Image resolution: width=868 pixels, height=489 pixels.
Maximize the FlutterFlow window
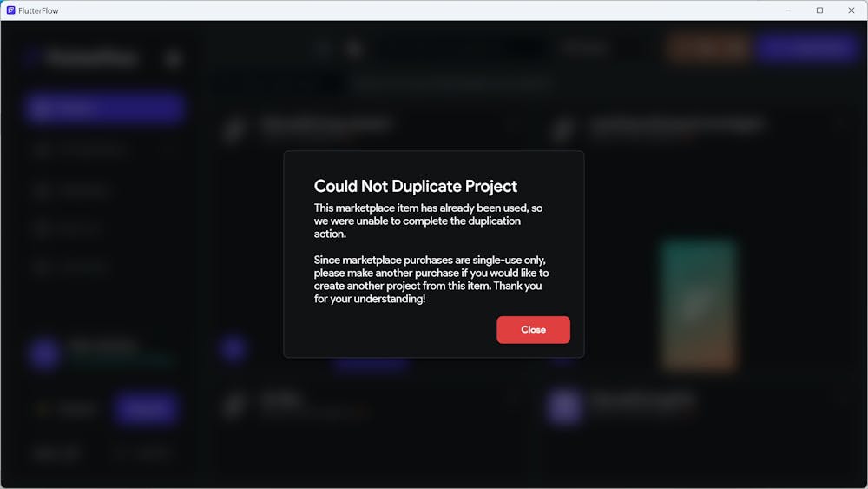[820, 10]
